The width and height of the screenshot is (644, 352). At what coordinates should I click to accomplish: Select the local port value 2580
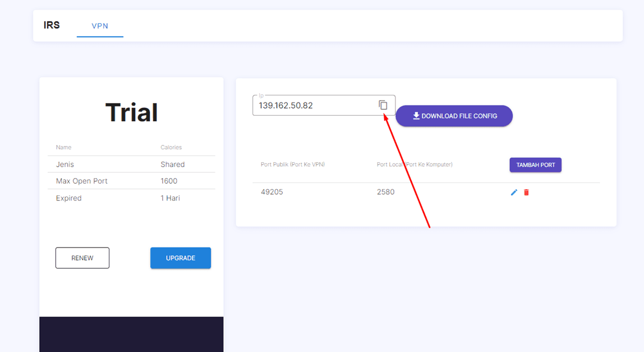pos(385,192)
